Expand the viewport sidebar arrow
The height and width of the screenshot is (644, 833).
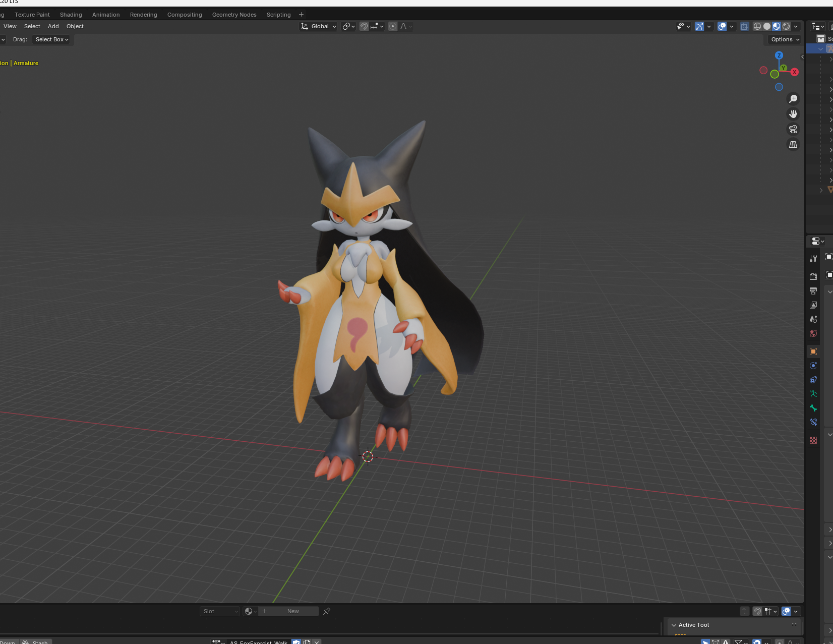[x=802, y=57]
